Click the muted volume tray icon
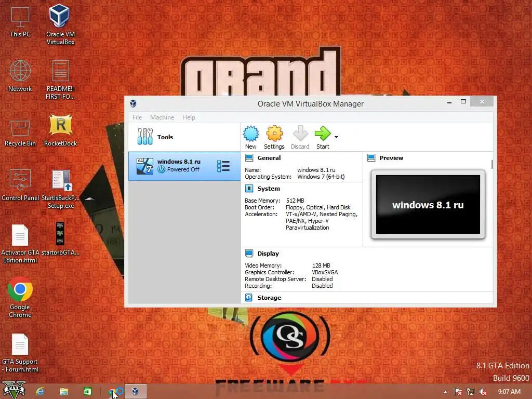Screen dimensions: 532x399 coord(483,392)
